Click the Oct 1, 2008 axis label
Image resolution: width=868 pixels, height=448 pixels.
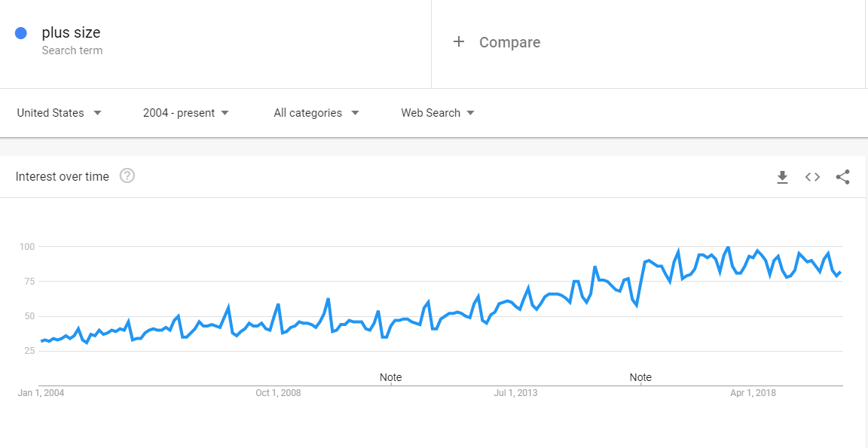tap(278, 393)
